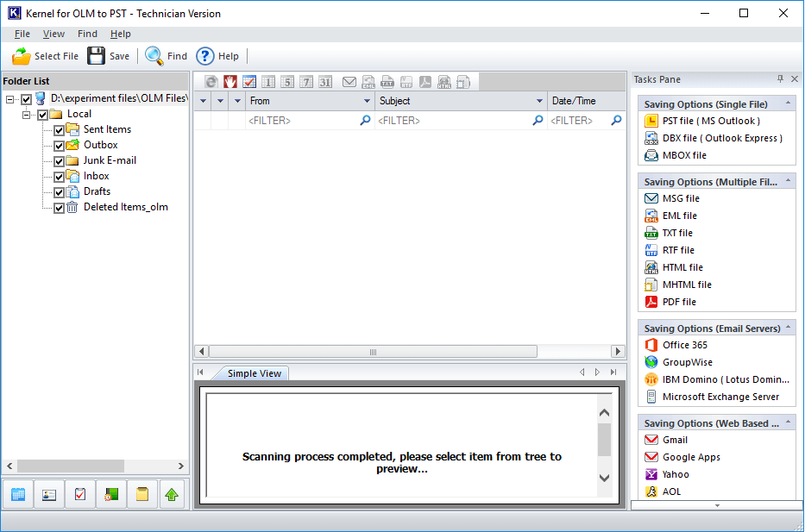The width and height of the screenshot is (805, 532).
Task: Uncheck the Sent Items checkbox
Action: click(59, 130)
